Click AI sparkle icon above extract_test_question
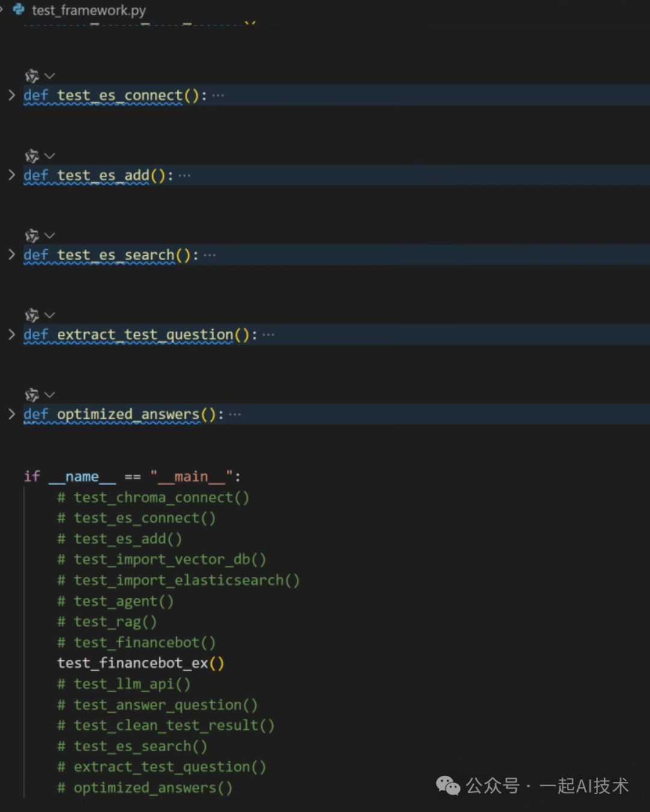The width and height of the screenshot is (650, 812). point(32,315)
